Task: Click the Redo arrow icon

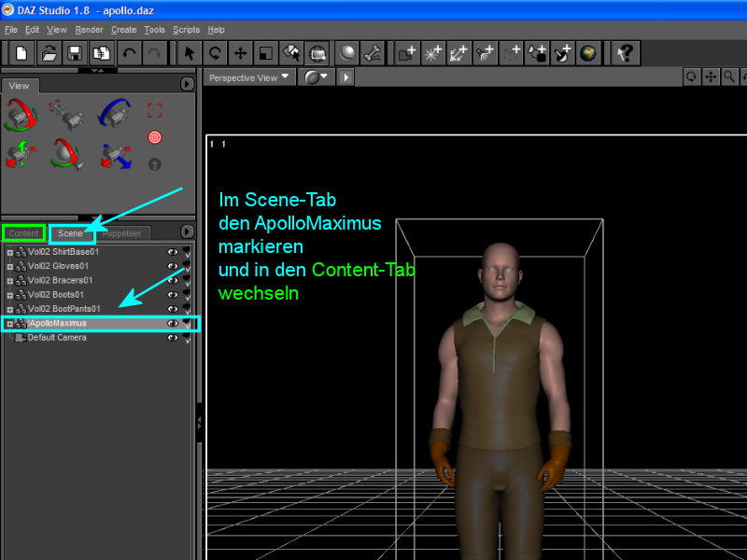Action: point(154,53)
